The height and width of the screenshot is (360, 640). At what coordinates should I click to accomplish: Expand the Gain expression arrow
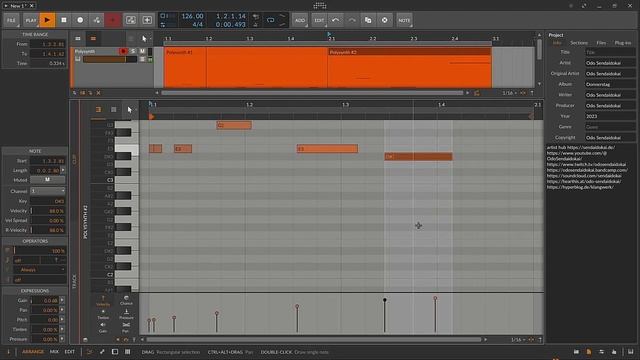[62, 300]
